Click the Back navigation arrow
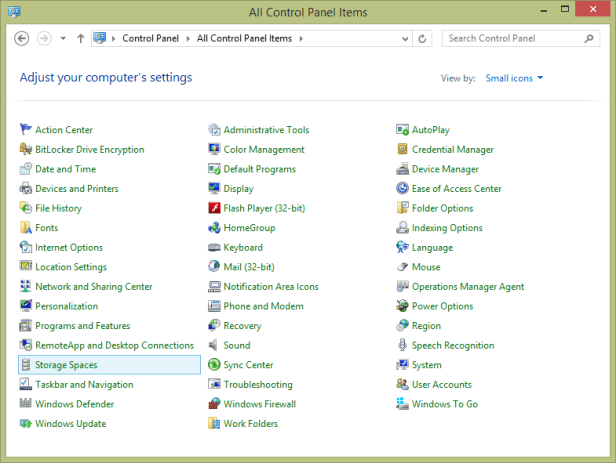The width and height of the screenshot is (616, 463). [x=22, y=38]
